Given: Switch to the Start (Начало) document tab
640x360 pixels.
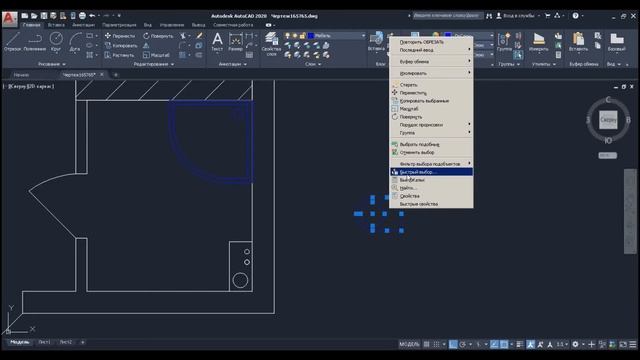Looking at the screenshot, I should pyautogui.click(x=21, y=75).
